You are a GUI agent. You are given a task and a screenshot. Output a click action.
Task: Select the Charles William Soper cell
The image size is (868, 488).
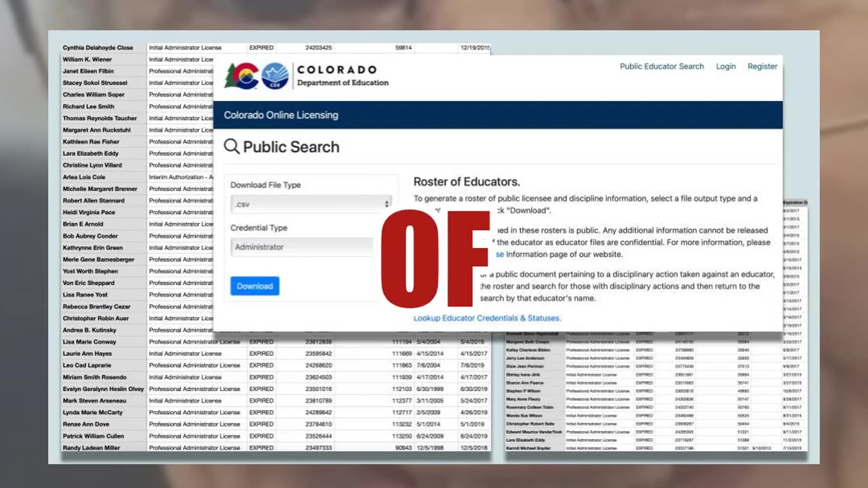104,95
